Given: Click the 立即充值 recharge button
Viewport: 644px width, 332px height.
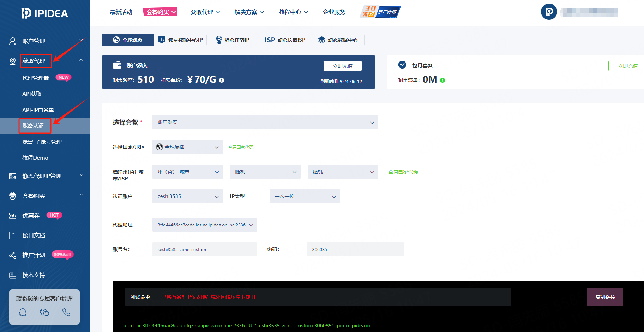Looking at the screenshot, I should click(x=342, y=66).
